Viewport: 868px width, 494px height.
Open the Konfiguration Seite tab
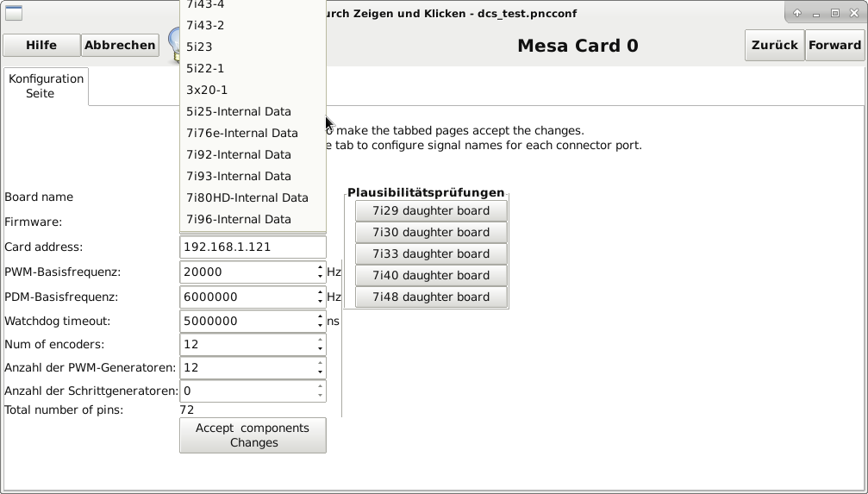pos(46,86)
